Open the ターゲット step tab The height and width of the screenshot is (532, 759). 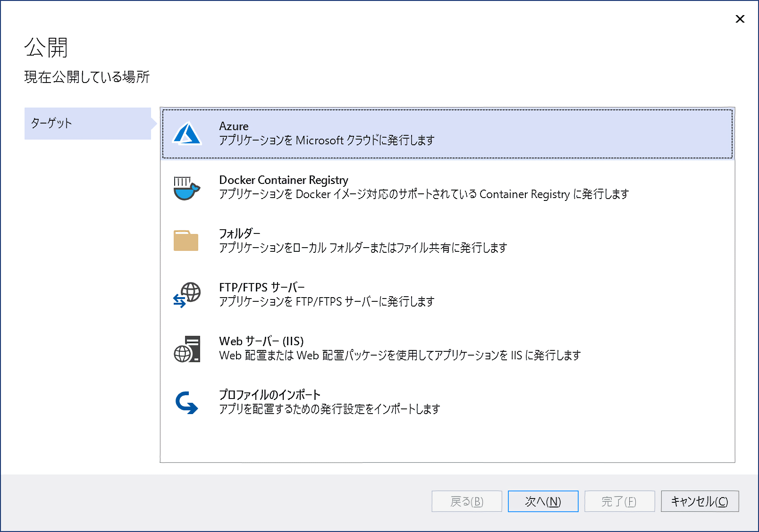[88, 124]
